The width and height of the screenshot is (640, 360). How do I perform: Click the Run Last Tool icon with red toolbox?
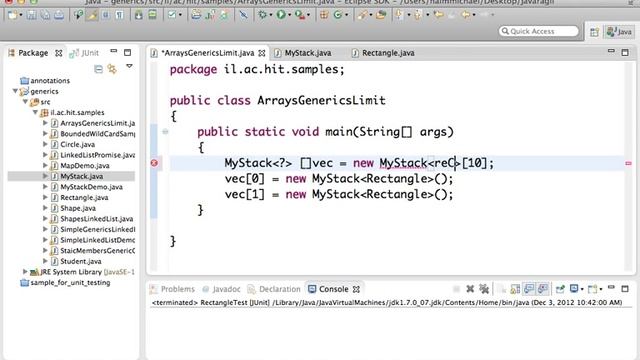pyautogui.click(x=300, y=15)
